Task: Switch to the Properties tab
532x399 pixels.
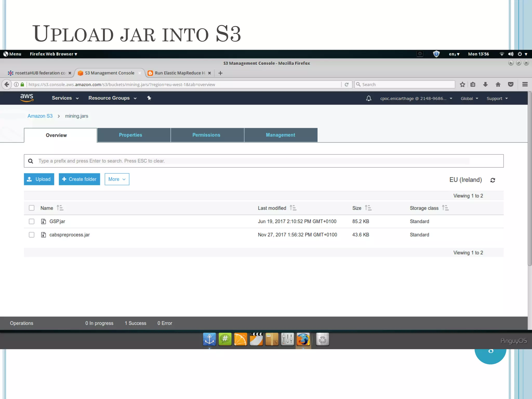Action: [134, 135]
